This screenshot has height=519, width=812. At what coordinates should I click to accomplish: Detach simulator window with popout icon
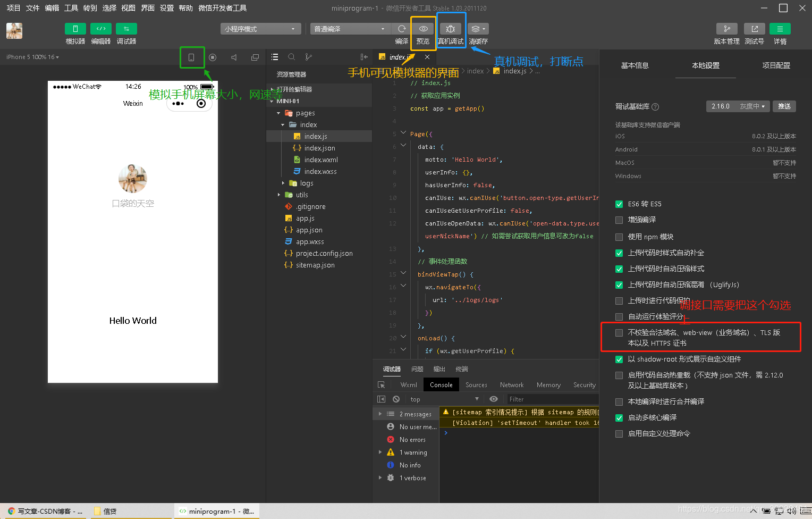[255, 57]
